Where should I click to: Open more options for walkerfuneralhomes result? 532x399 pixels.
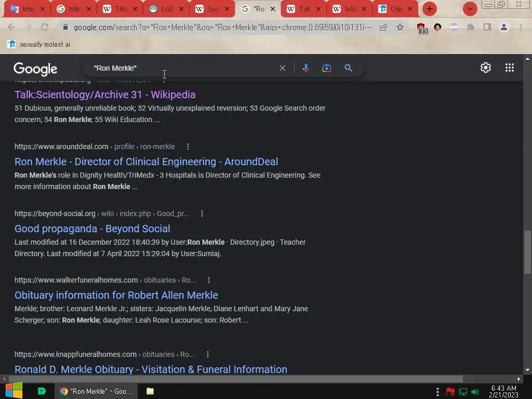coord(209,280)
